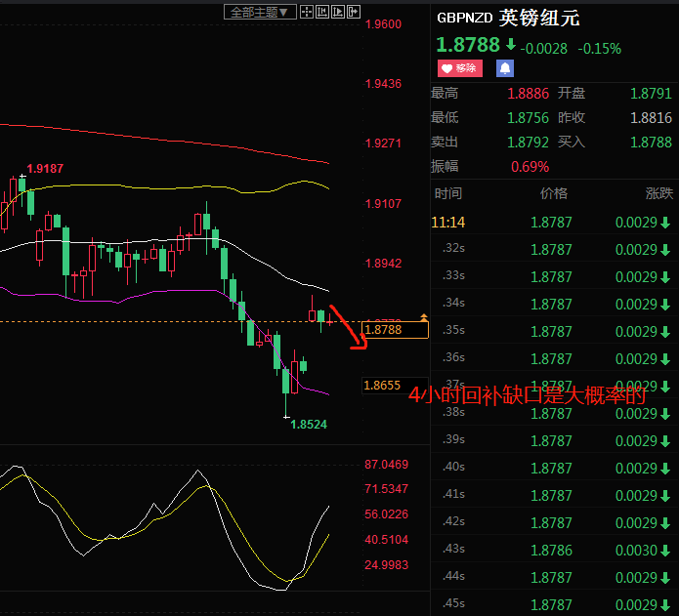Click the 87.0469 indicator axis label

386,465
